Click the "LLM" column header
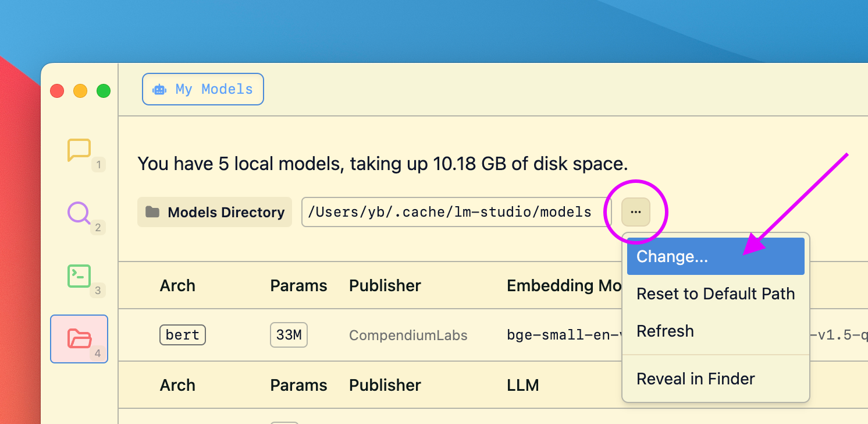868x424 pixels. click(522, 385)
